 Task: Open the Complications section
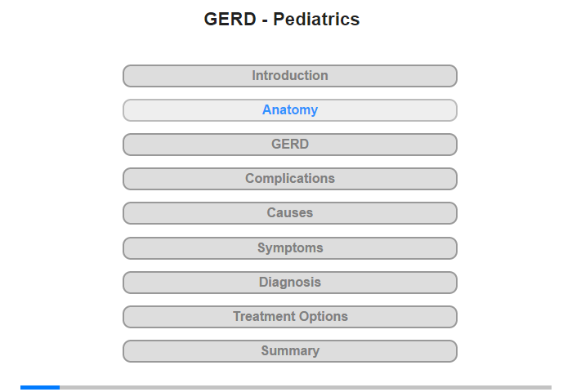290,179
